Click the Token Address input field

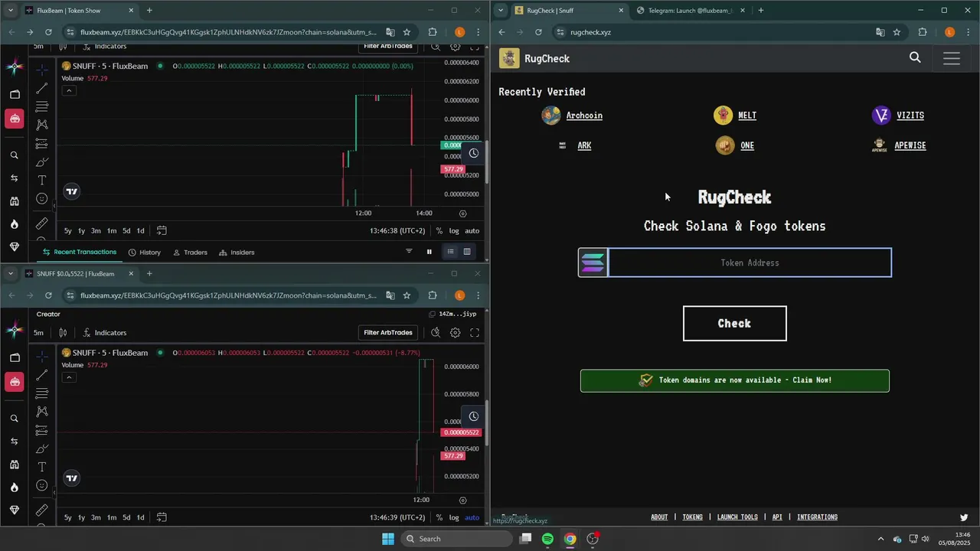tap(750, 262)
